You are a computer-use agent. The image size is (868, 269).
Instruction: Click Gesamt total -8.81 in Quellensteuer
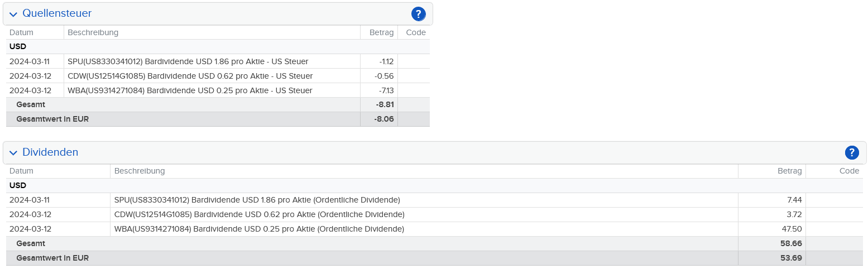tap(385, 104)
